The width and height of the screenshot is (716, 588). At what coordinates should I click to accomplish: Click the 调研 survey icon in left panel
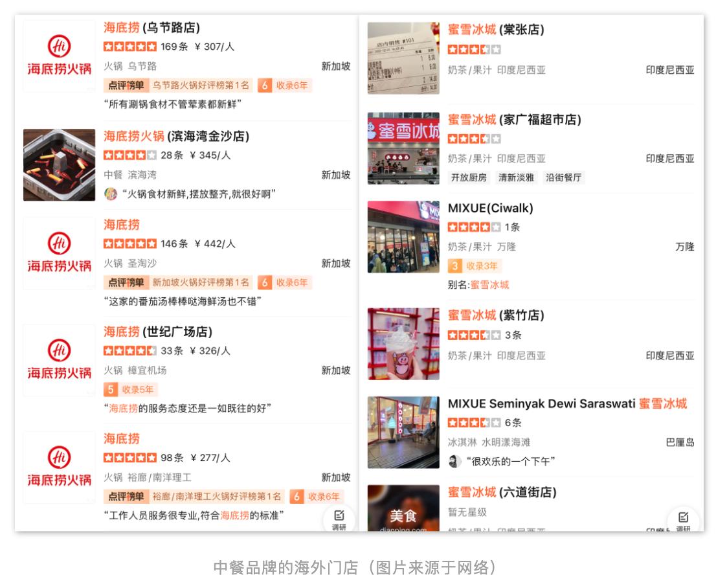(339, 519)
